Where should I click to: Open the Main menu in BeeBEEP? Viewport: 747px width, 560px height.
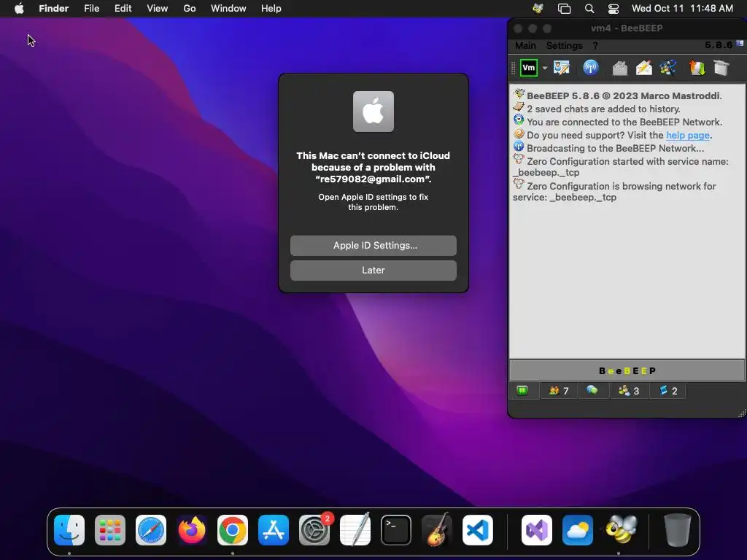point(525,45)
